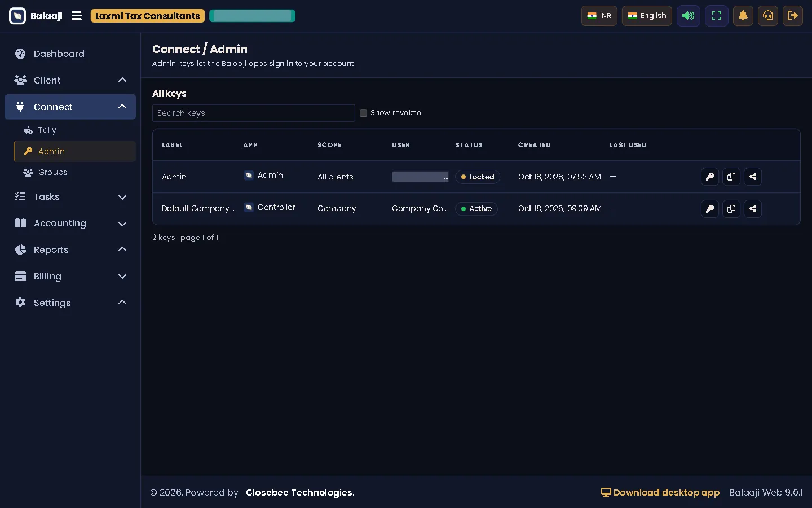Collapse the Client menu chevron
This screenshot has height=508, width=812.
[122, 80]
